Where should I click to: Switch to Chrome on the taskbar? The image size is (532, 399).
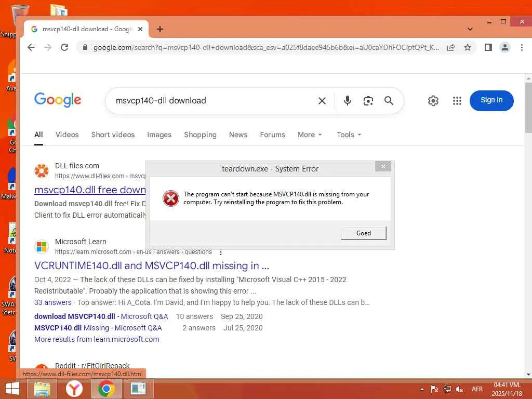pos(106,389)
